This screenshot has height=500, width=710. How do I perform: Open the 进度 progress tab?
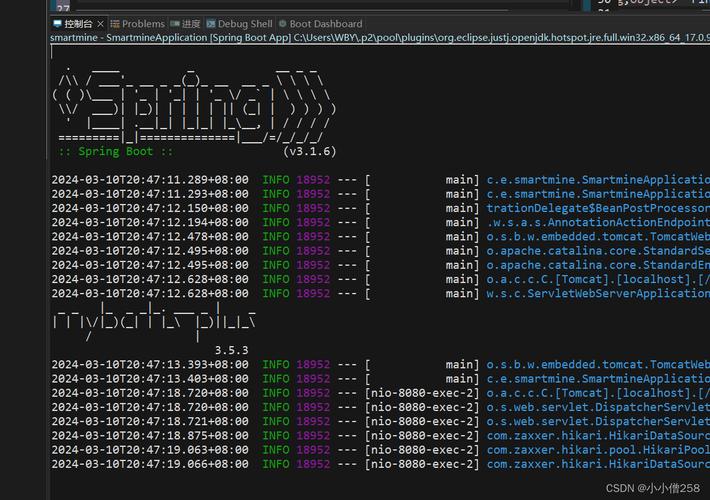tap(185, 24)
